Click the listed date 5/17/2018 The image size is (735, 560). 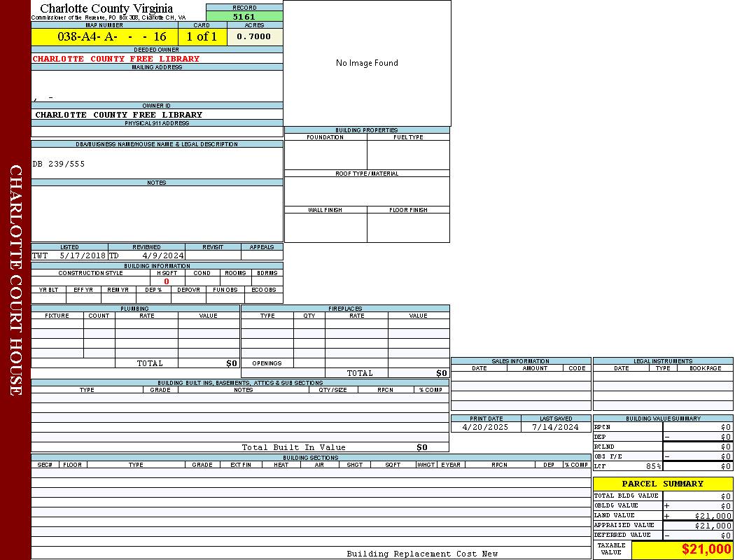pos(83,256)
